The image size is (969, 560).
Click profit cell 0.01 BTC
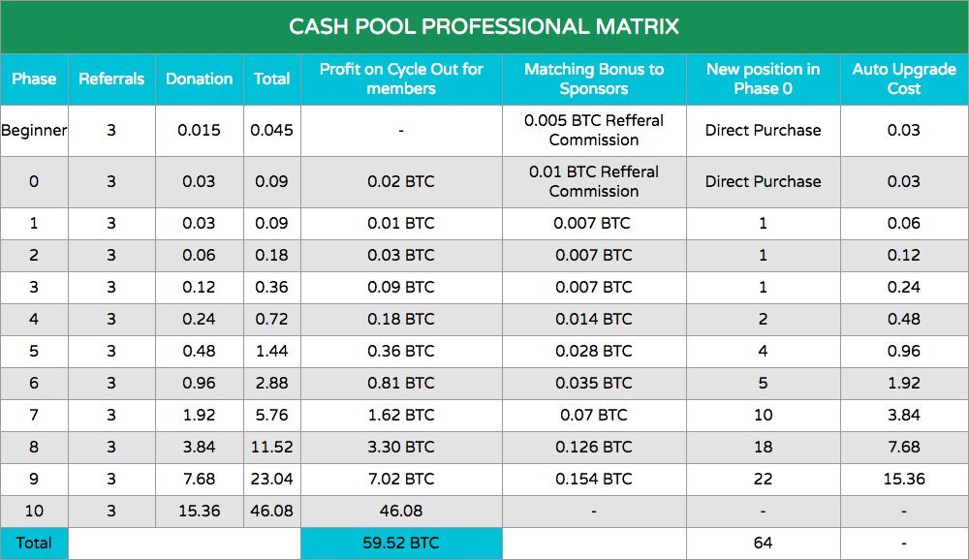tap(401, 223)
